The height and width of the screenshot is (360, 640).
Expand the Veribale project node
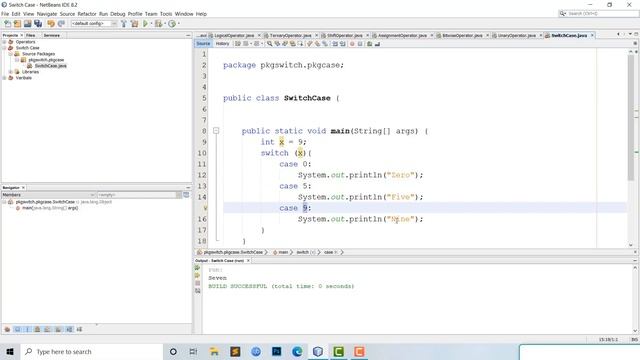(x=4, y=78)
